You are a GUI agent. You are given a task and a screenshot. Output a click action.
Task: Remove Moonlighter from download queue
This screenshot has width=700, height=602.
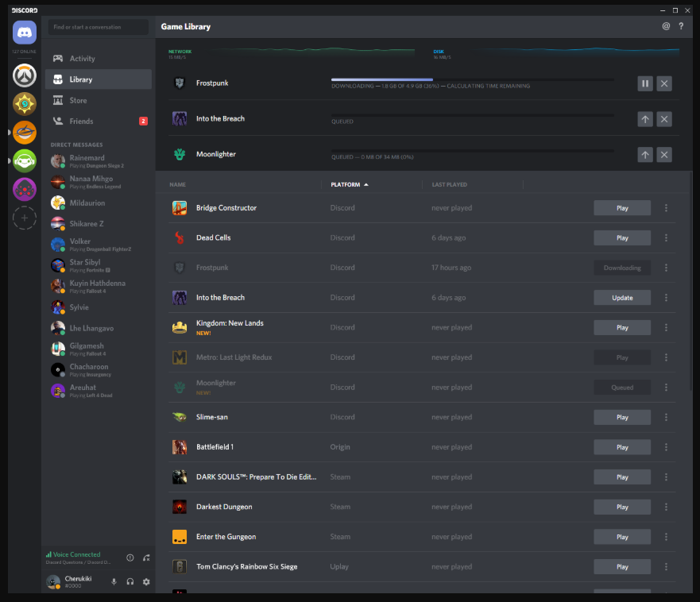click(664, 155)
